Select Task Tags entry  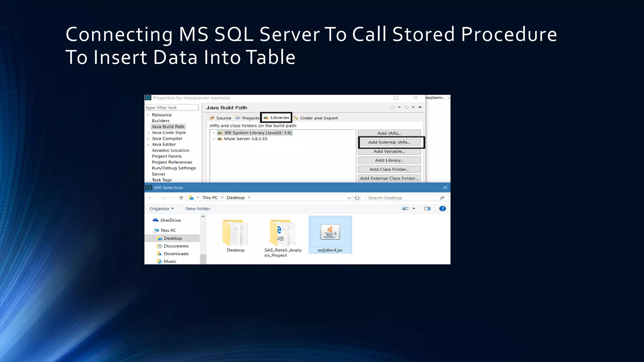162,180
